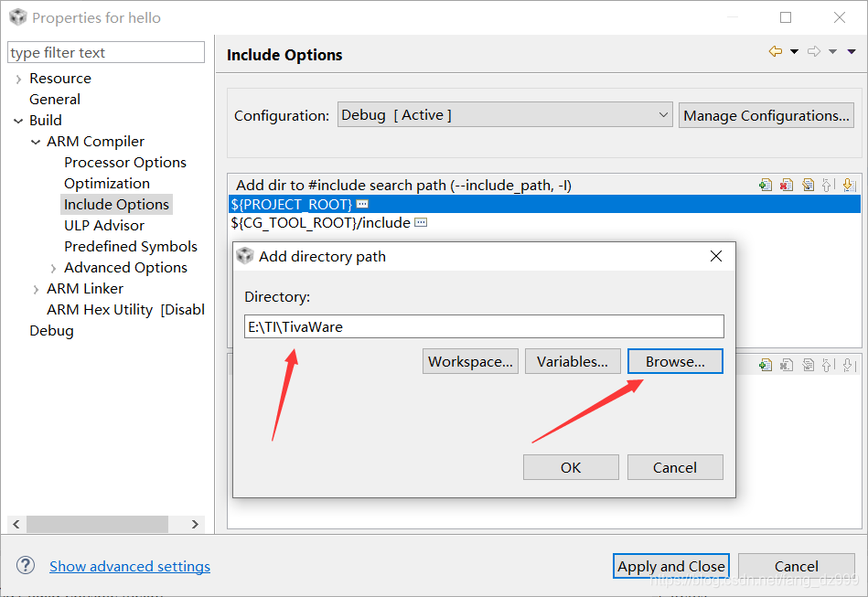This screenshot has height=597, width=868.
Task: Expand the Resource tree node
Action: pos(19,80)
